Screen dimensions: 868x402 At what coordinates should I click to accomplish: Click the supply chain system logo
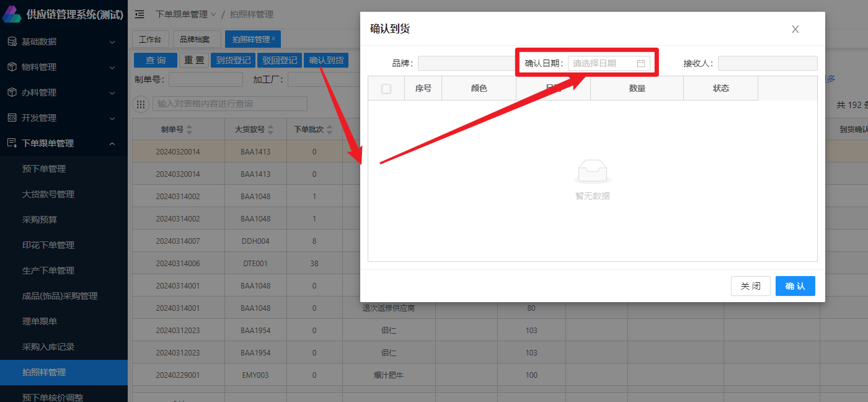[12, 14]
